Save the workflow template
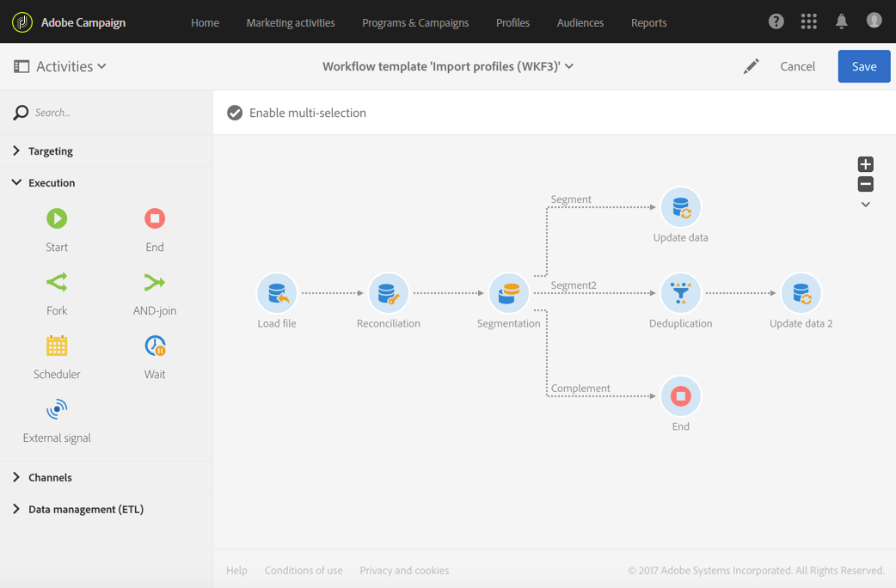The width and height of the screenshot is (896, 588). pyautogui.click(x=863, y=66)
